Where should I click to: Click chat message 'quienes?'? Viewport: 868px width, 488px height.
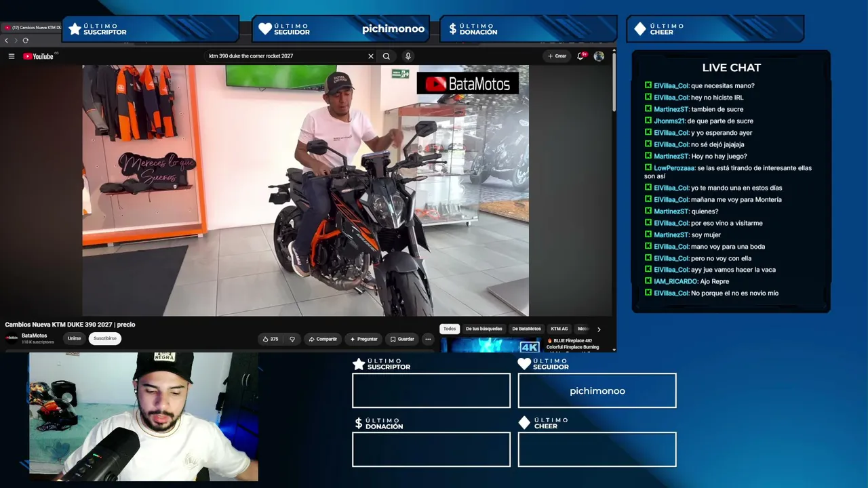(705, 211)
